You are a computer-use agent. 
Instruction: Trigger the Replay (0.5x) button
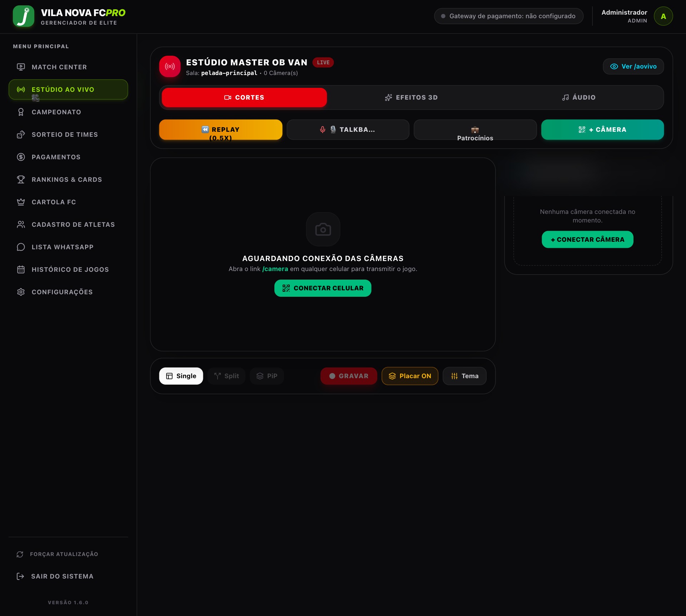coord(220,130)
